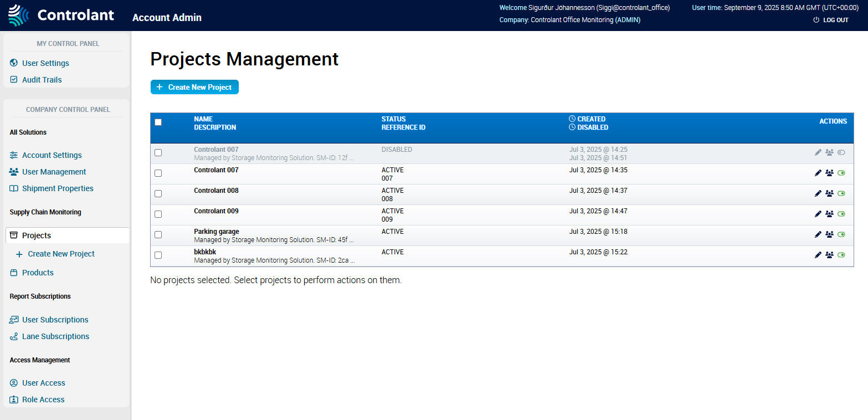The height and width of the screenshot is (420, 868).
Task: Click the bkbkbk project name
Action: click(205, 252)
